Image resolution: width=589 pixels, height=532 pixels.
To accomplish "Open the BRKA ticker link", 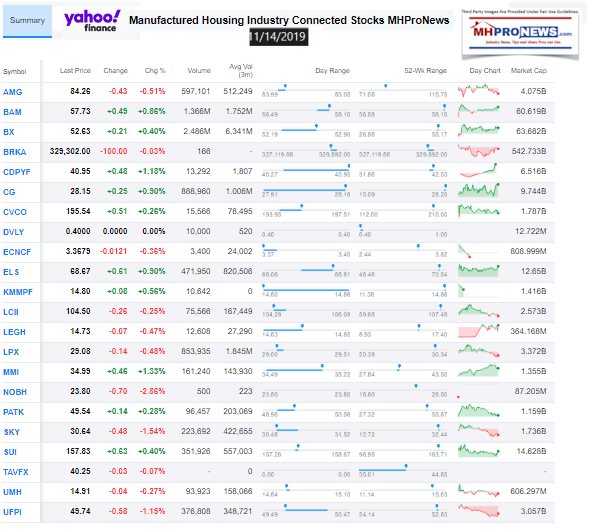I will [x=15, y=152].
